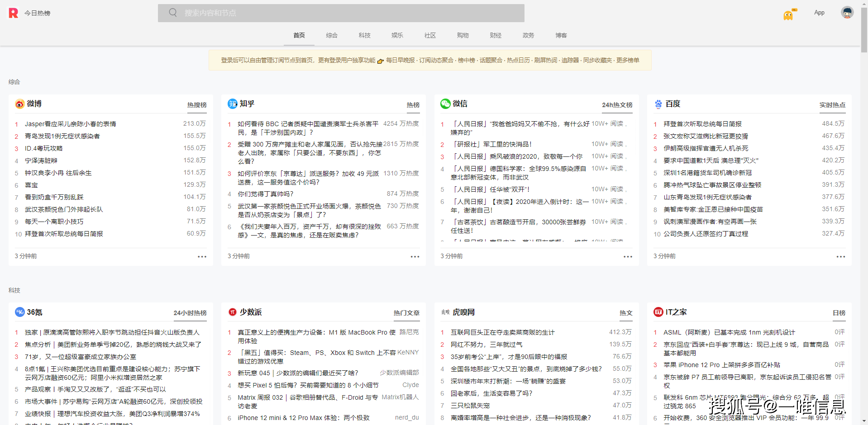Viewport: 868px width, 425px height.
Task: Open more options on the 微博 card
Action: click(202, 256)
